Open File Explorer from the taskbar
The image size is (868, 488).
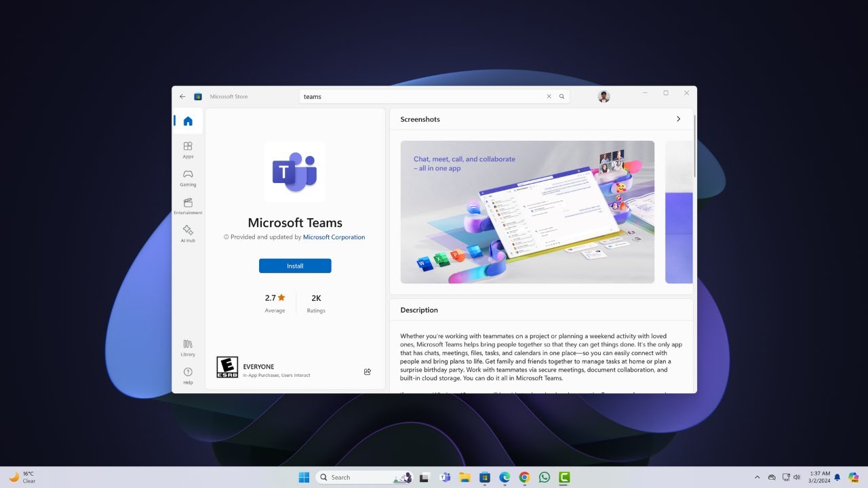pyautogui.click(x=465, y=477)
